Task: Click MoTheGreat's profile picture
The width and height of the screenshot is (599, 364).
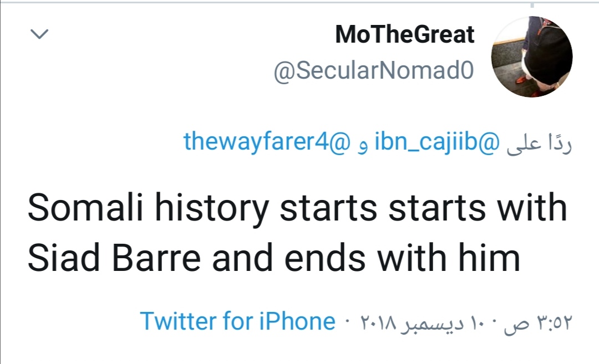Action: click(x=532, y=57)
